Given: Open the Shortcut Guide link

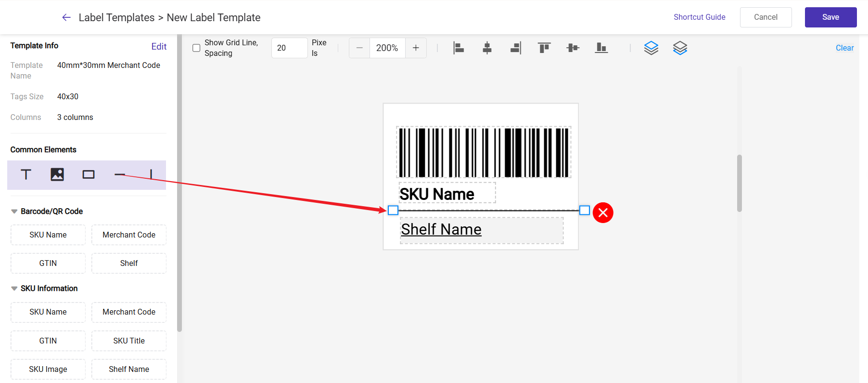Looking at the screenshot, I should [699, 17].
